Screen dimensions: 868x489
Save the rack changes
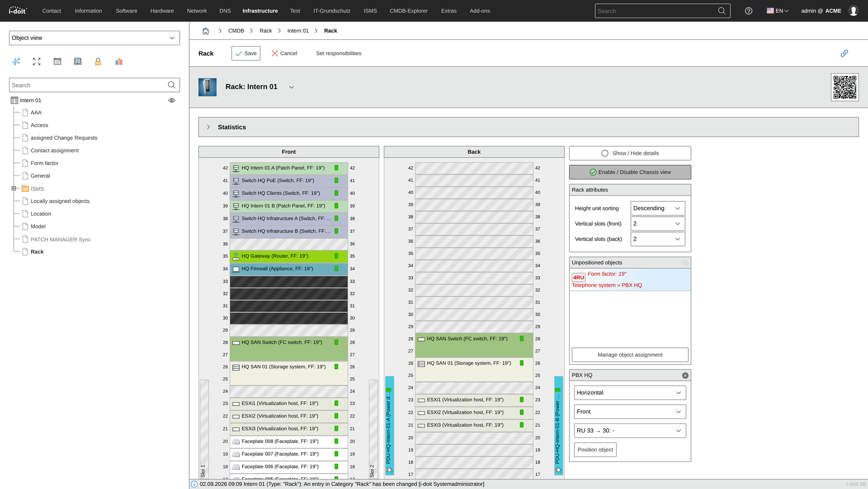[x=246, y=53]
